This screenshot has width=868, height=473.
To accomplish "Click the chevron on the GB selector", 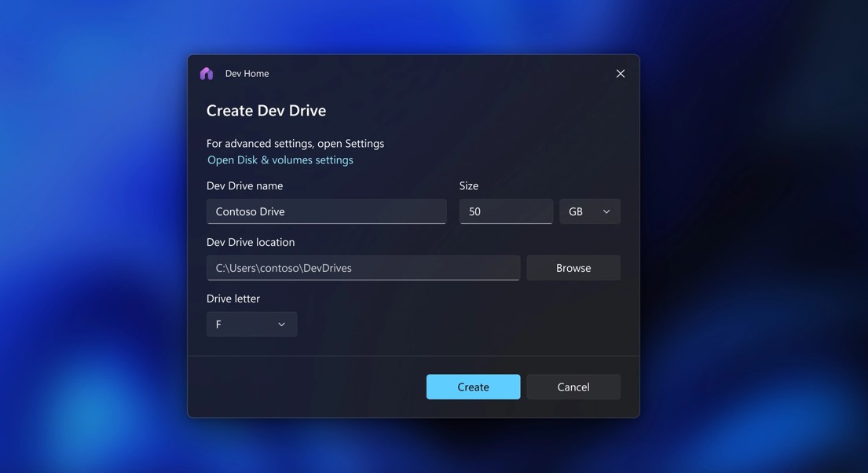I will 606,211.
